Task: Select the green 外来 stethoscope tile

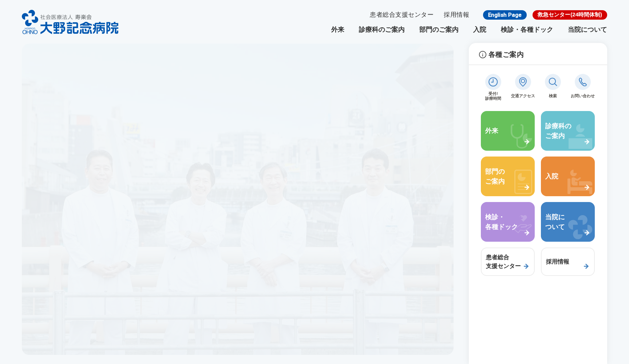Action: pos(507,131)
